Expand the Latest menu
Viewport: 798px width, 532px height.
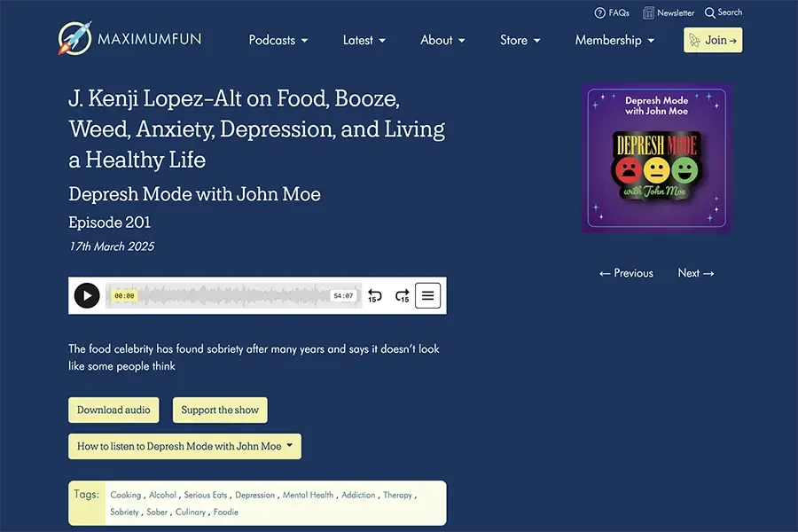click(x=364, y=40)
